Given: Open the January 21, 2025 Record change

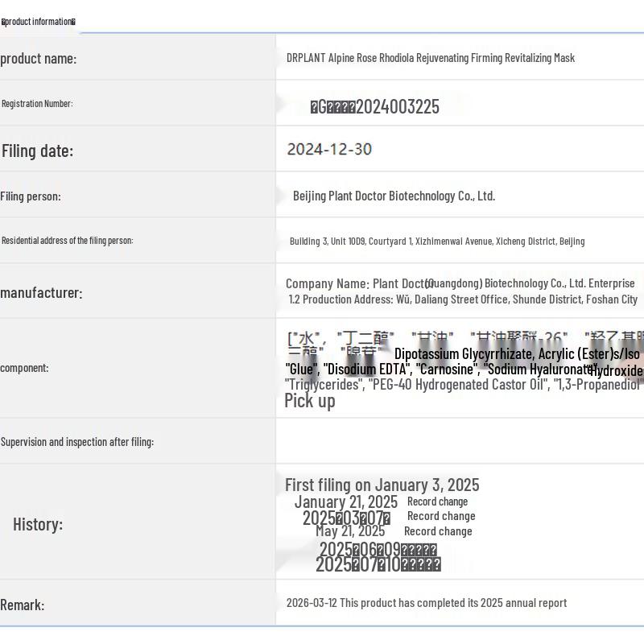Looking at the screenshot, I should [x=437, y=502].
